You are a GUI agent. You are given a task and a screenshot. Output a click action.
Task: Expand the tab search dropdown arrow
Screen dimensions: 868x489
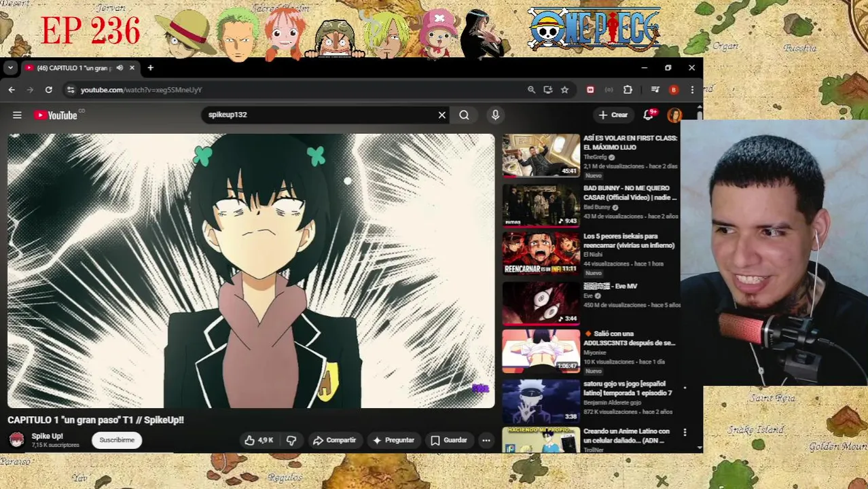point(10,68)
